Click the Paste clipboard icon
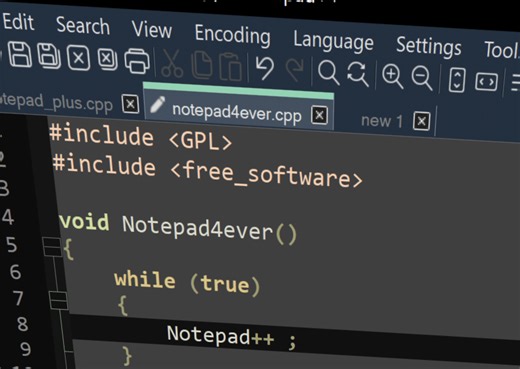The image size is (520, 369). pos(230,67)
